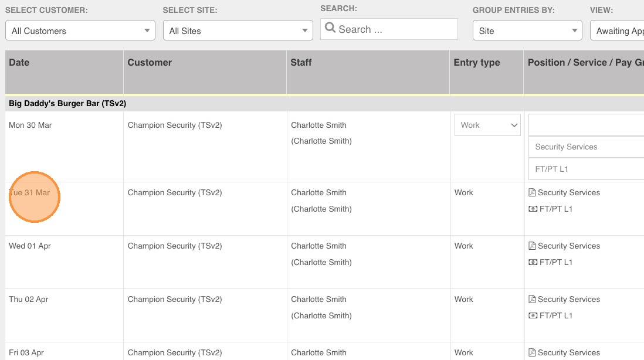Click the service document icon in Wed 01 Apr row
This screenshot has width=644, height=360.
tap(532, 246)
